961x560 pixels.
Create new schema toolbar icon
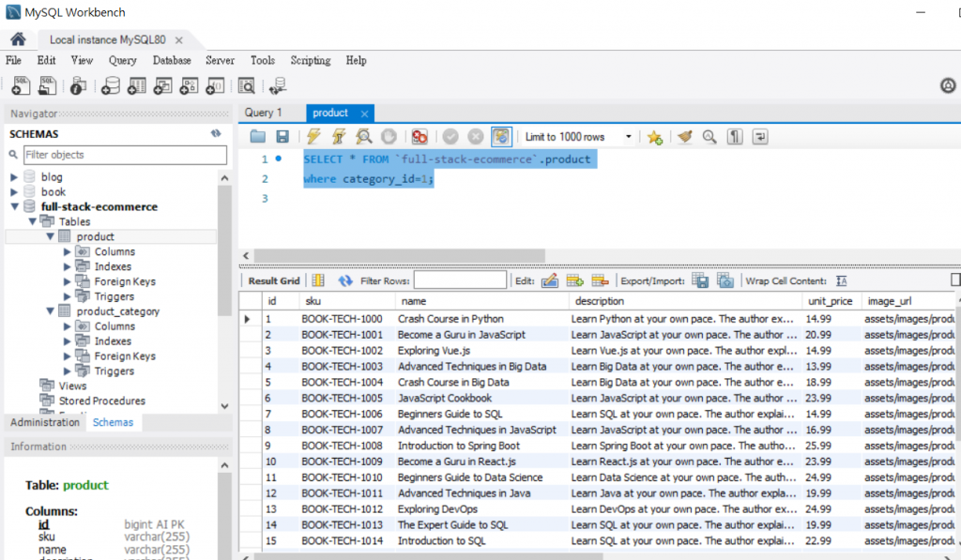tap(111, 85)
